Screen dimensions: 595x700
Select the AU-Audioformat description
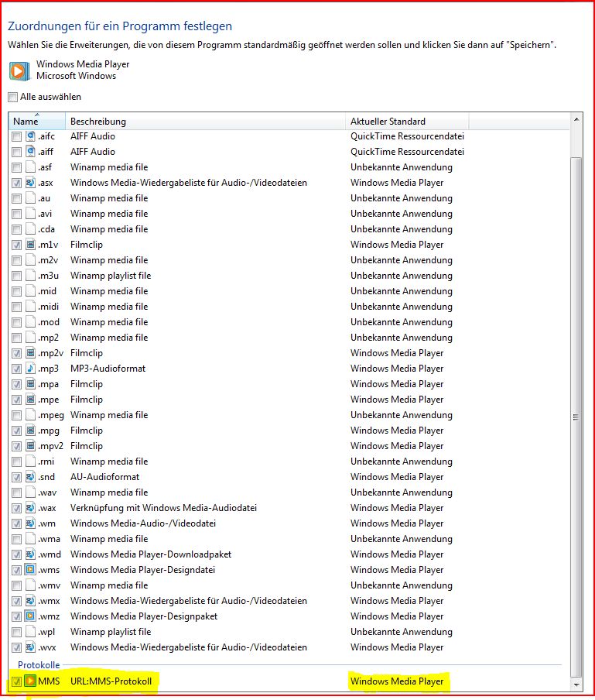(x=104, y=477)
